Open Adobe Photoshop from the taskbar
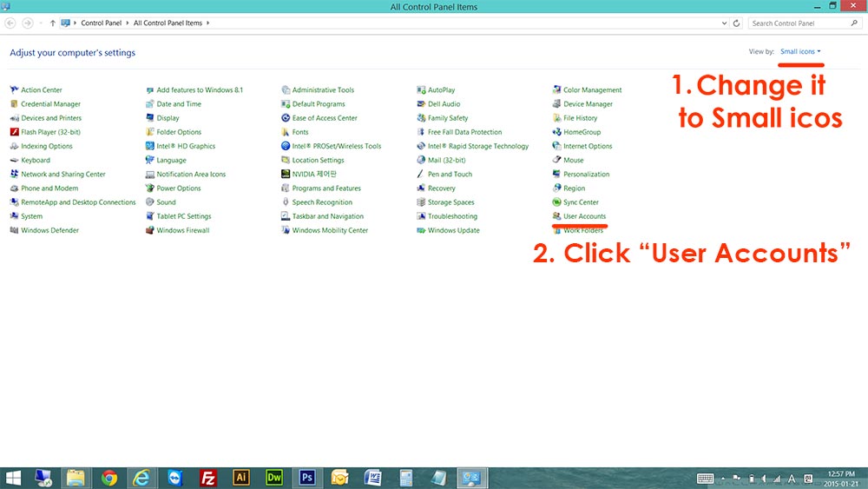 click(x=307, y=478)
